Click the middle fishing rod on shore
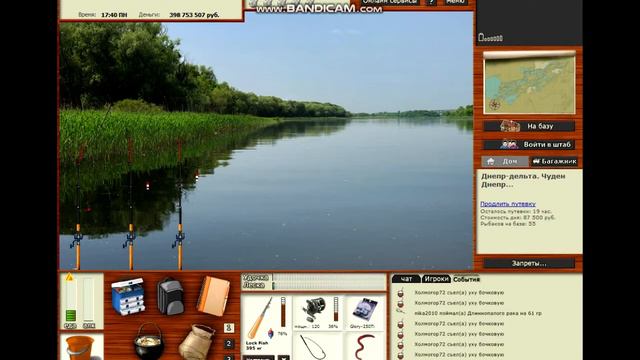The height and width of the screenshot is (360, 640). click(130, 204)
